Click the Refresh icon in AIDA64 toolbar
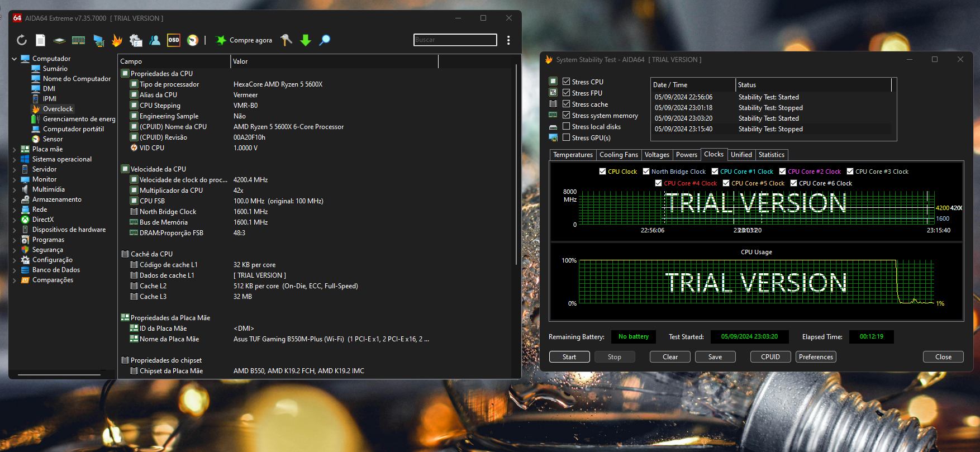The height and width of the screenshot is (452, 980). (22, 40)
